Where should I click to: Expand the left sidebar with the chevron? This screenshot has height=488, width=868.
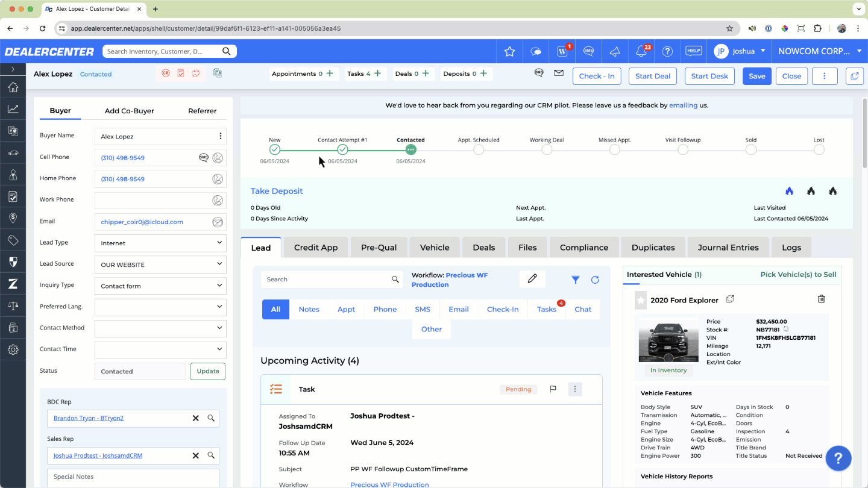coord(13,69)
